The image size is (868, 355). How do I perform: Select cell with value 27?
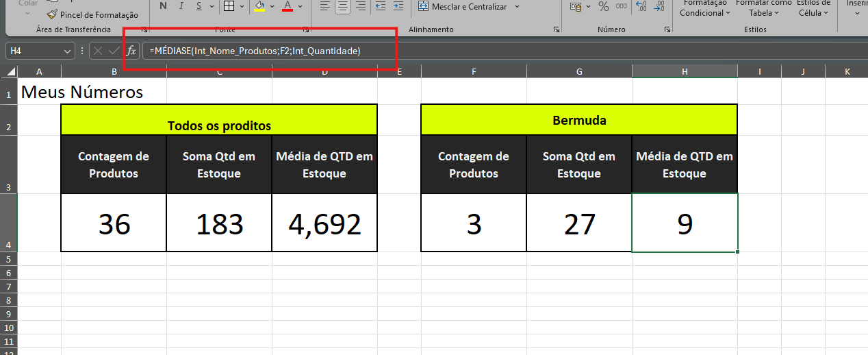coord(579,223)
